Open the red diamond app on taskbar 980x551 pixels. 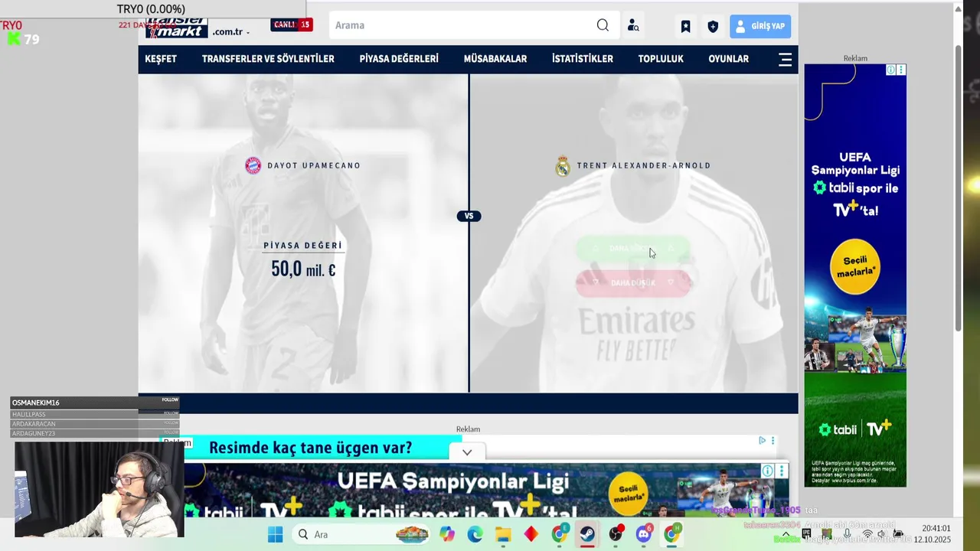click(x=531, y=534)
